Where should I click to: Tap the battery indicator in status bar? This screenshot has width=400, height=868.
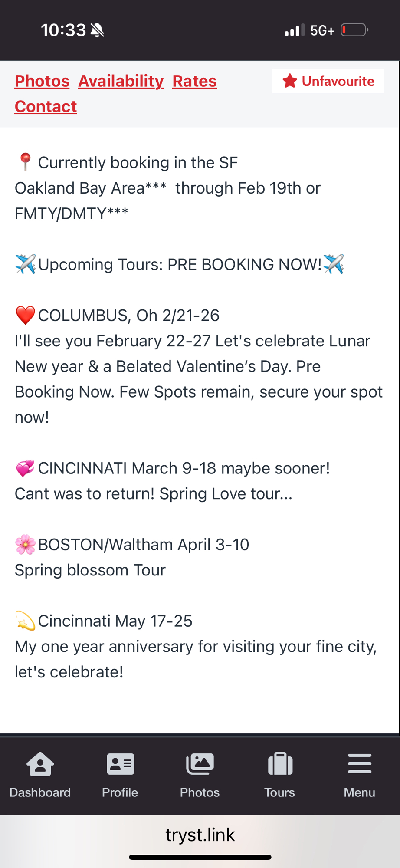tap(354, 30)
